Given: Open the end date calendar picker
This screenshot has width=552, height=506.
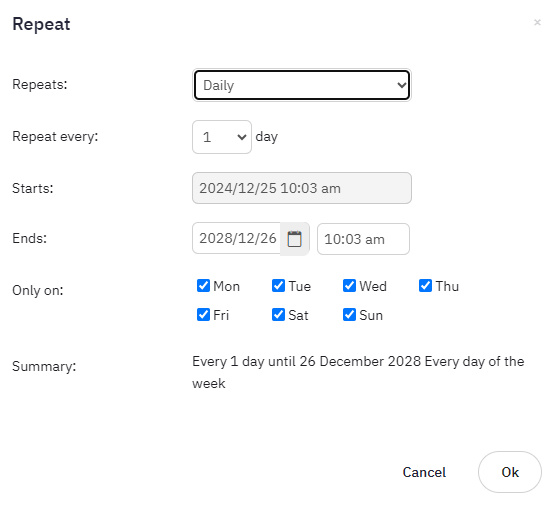Looking at the screenshot, I should (x=295, y=239).
